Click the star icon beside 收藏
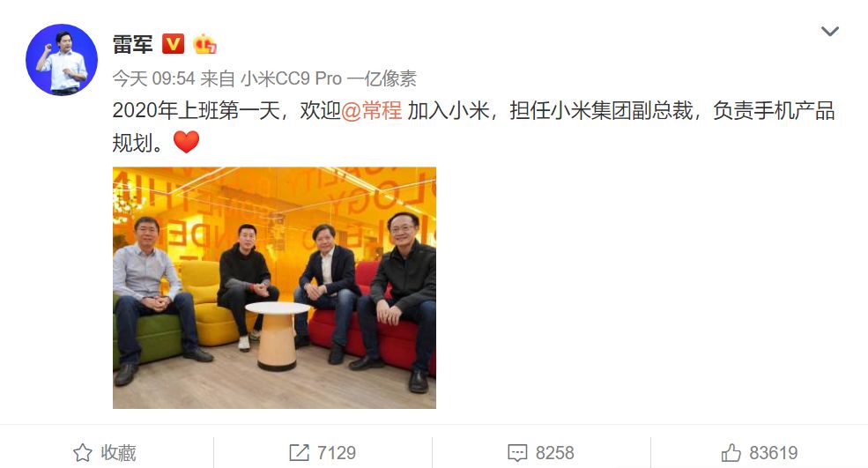This screenshot has width=868, height=468. (x=83, y=452)
